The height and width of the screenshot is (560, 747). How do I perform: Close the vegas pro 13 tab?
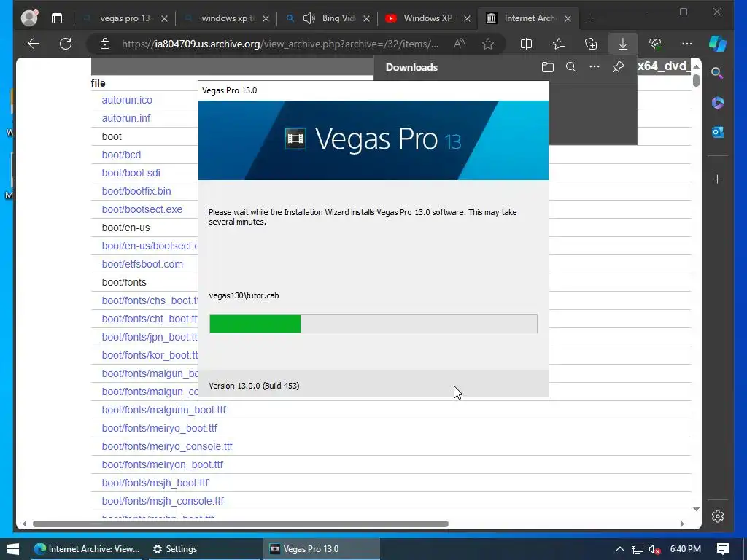[164, 18]
